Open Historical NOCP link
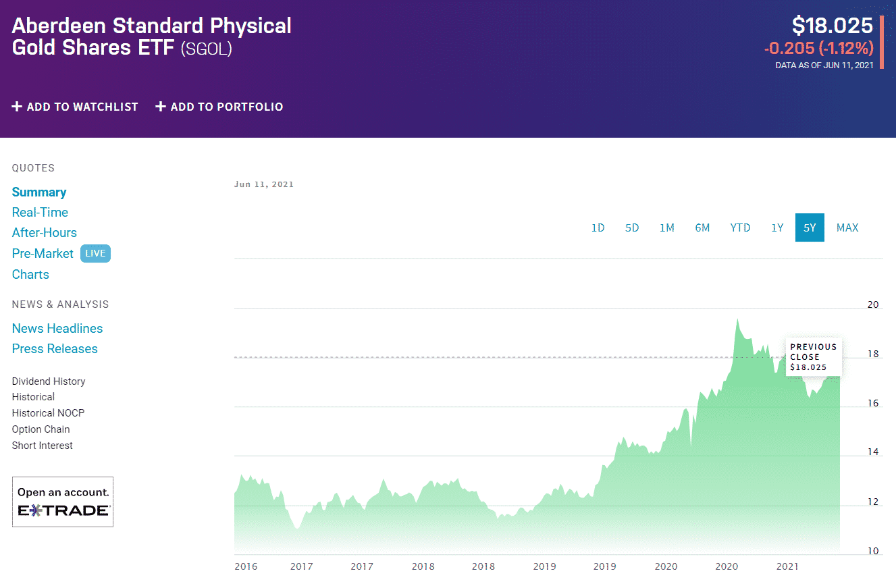 point(48,413)
